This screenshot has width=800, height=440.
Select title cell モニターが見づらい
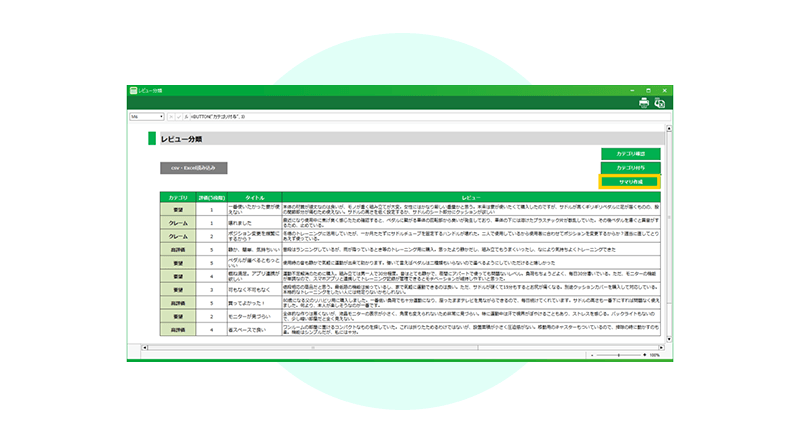pos(255,316)
